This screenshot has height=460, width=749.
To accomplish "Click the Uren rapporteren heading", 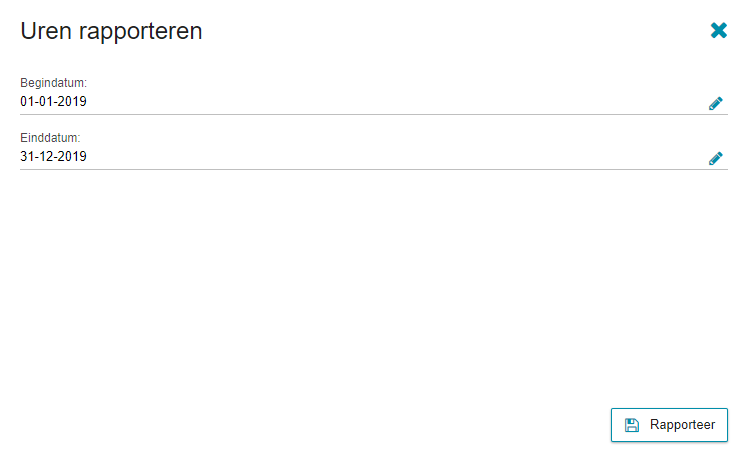I will (x=111, y=32).
